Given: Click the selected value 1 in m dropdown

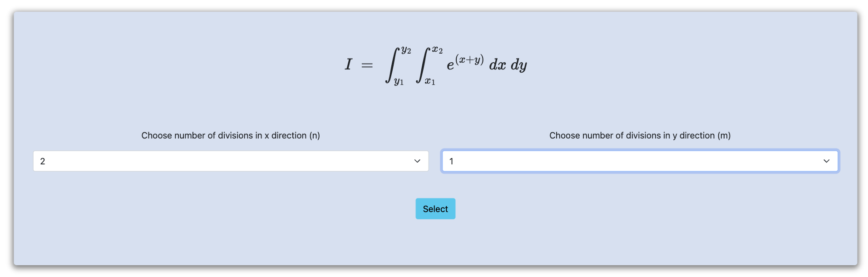Looking at the screenshot, I should (451, 161).
